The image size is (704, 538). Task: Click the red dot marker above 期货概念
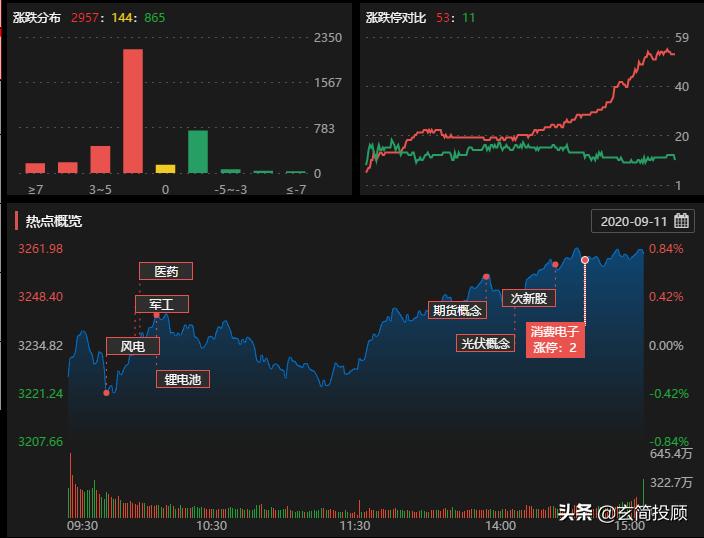click(486, 277)
